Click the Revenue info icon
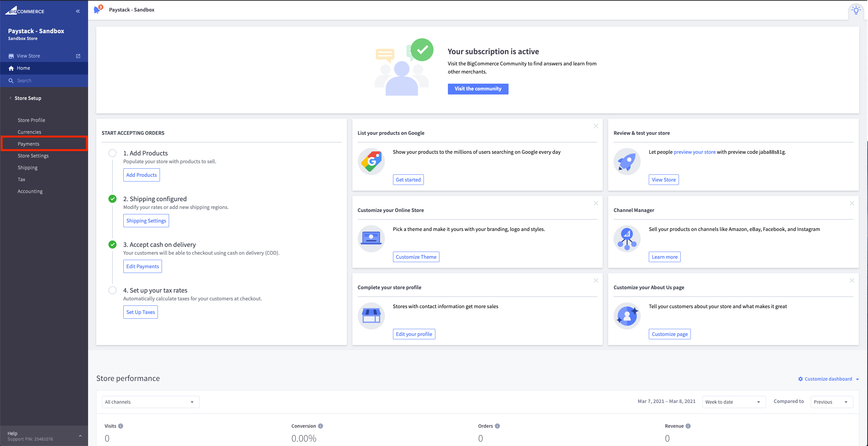The image size is (868, 446). coord(688,426)
